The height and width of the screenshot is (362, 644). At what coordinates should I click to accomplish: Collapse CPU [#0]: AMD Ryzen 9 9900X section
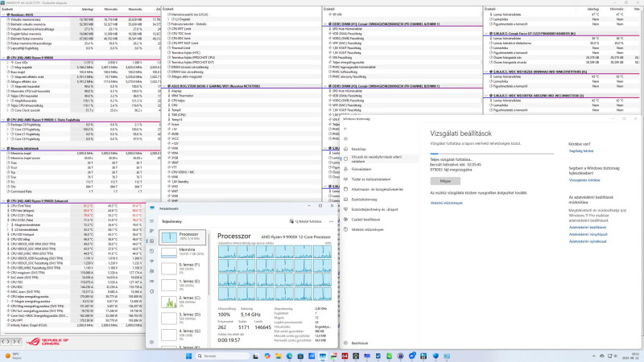[x=4, y=57]
